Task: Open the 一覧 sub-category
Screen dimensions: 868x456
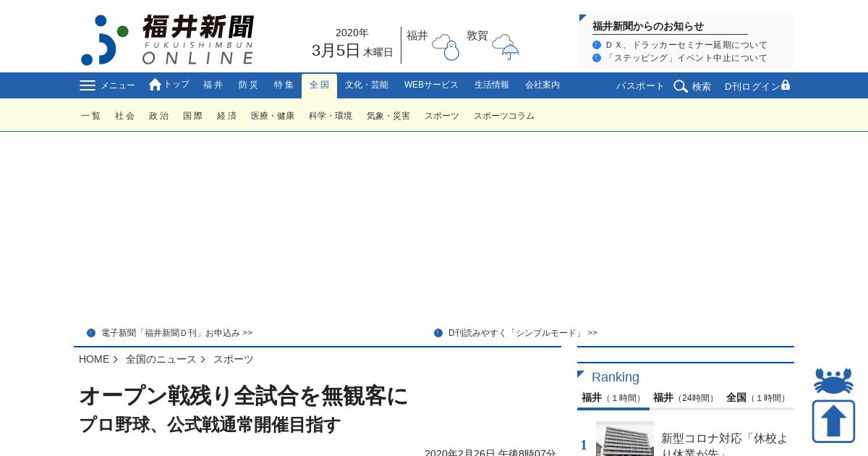Action: 91,116
